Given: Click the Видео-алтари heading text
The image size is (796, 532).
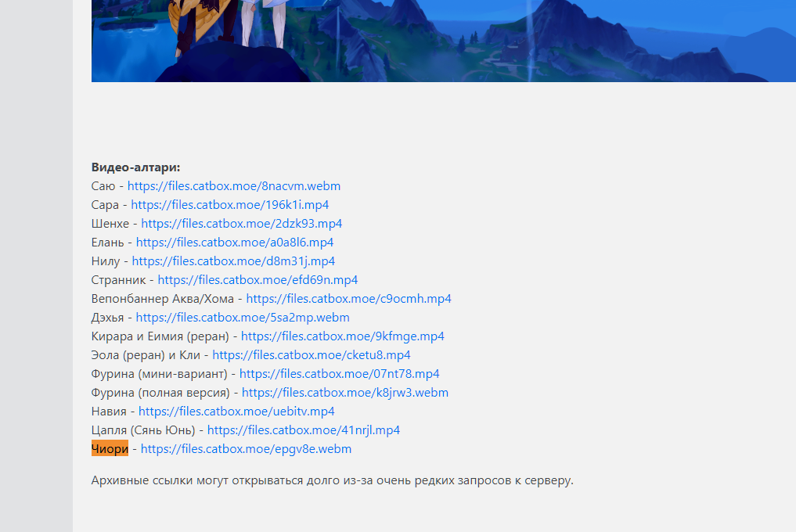Looking at the screenshot, I should (135, 167).
